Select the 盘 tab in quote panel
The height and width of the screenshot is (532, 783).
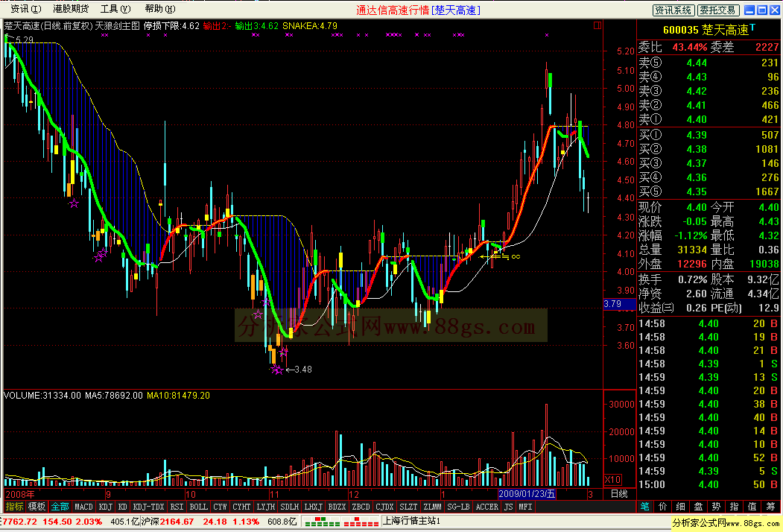tap(699, 507)
